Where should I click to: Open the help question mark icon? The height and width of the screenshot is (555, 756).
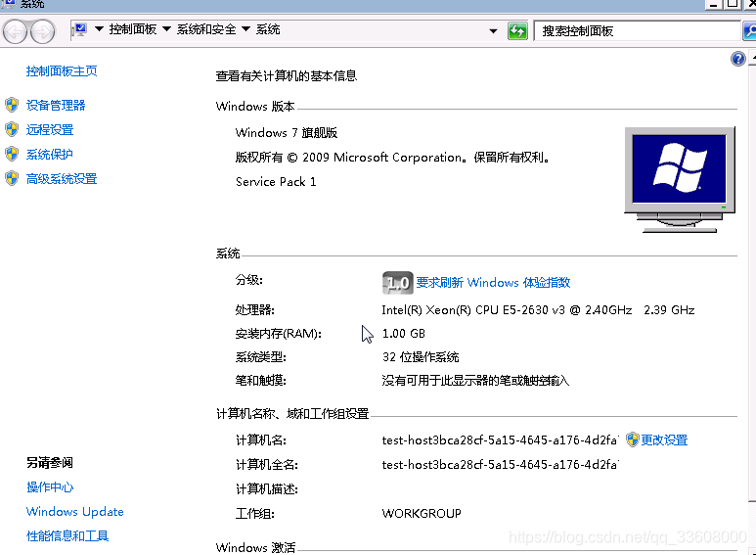click(737, 59)
